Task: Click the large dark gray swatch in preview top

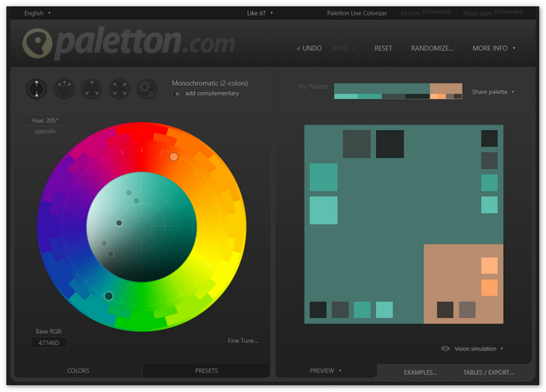Action: [356, 144]
